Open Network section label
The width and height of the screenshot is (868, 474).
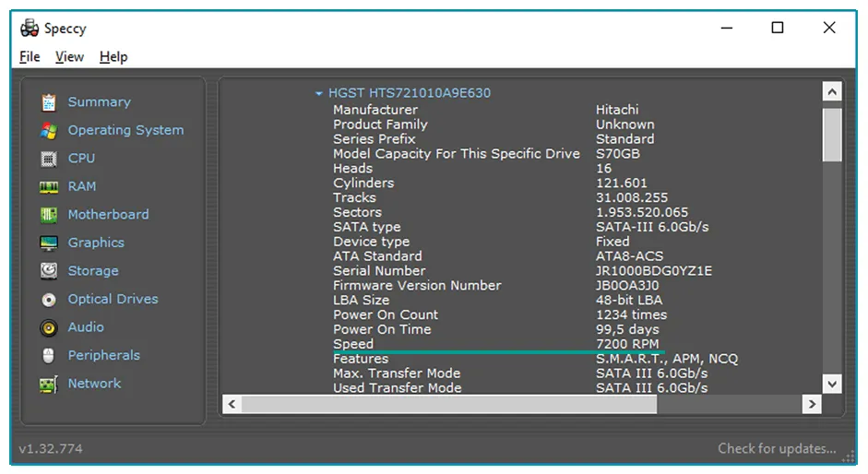pos(94,384)
